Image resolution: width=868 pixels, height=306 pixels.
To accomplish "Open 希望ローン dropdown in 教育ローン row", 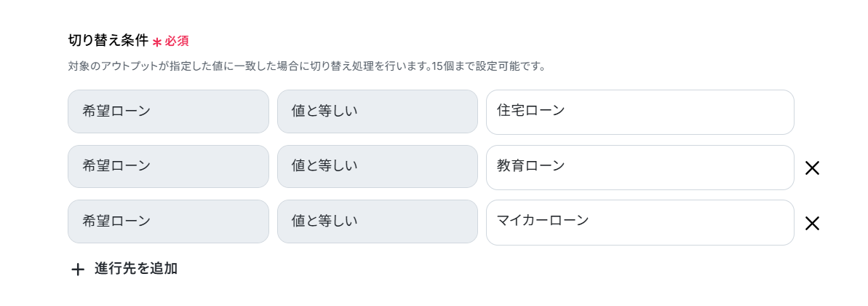I will 168,167.
